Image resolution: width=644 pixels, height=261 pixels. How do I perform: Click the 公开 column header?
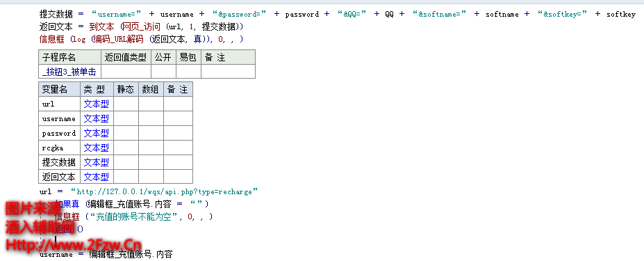tap(163, 57)
